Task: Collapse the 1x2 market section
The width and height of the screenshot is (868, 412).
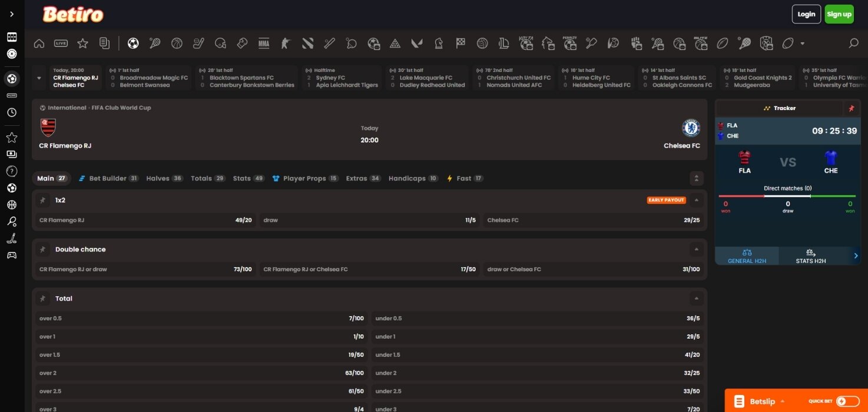Action: click(697, 200)
